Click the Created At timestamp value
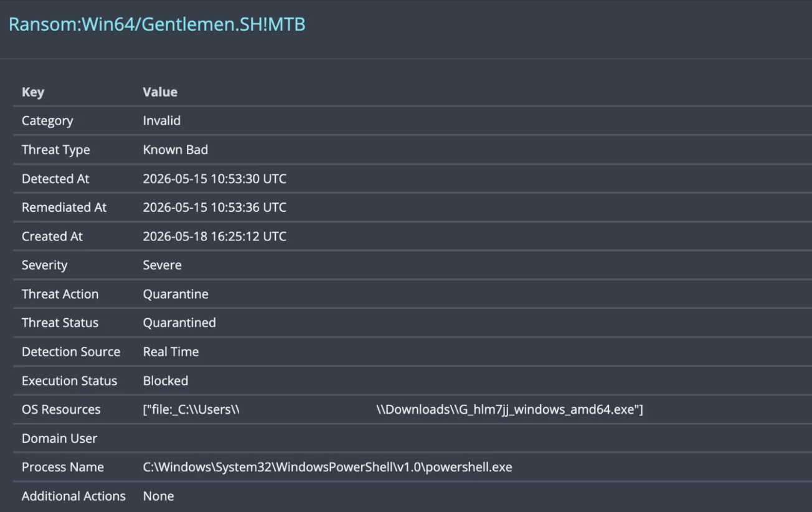The image size is (812, 512). click(x=215, y=236)
